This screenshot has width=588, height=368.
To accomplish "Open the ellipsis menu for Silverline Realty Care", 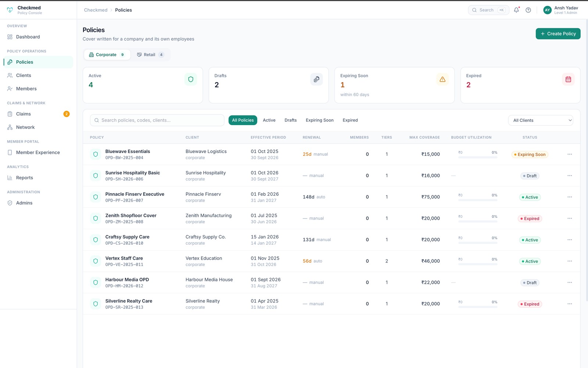I will coord(570,304).
